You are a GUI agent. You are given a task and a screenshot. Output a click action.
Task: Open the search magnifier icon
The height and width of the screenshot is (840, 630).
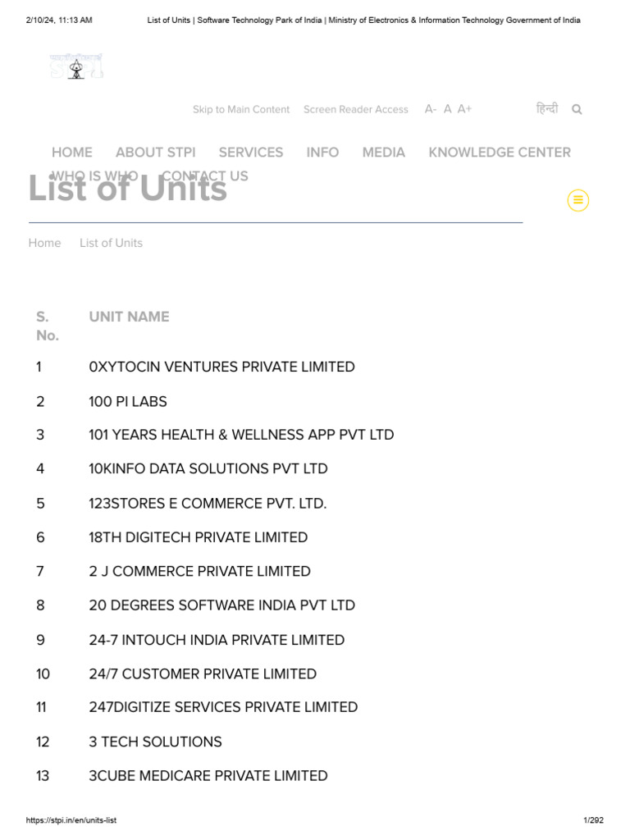[x=577, y=109]
